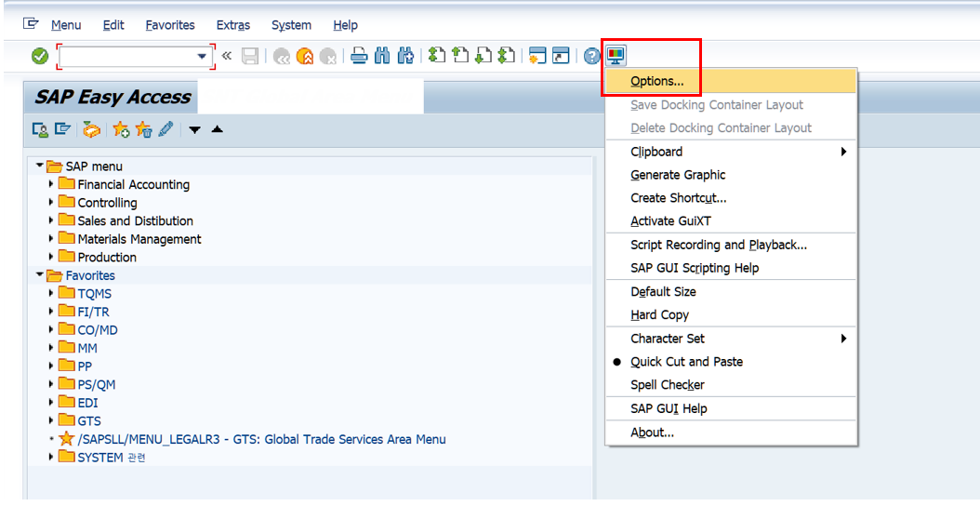Click the Cancel icon in toolbar

[328, 57]
